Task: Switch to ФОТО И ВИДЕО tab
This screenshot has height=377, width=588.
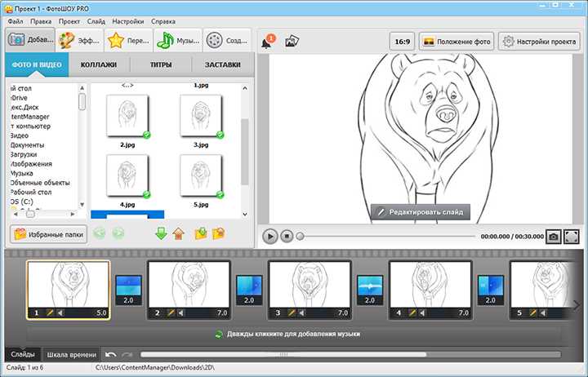Action: (x=37, y=64)
